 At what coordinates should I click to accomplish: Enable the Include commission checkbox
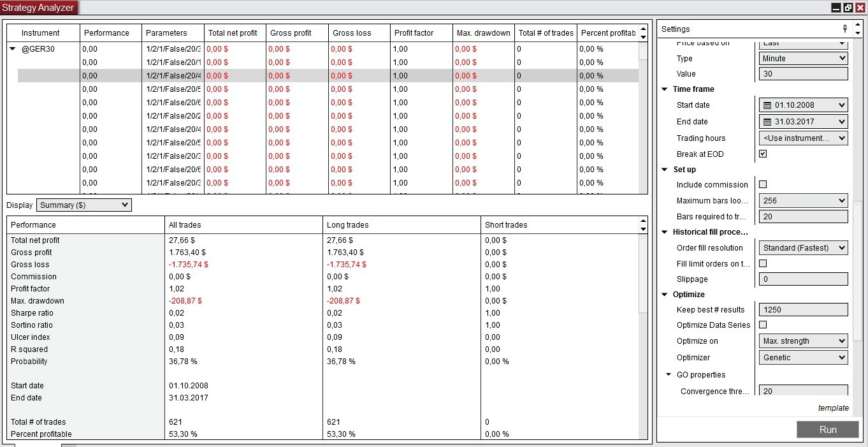(763, 184)
